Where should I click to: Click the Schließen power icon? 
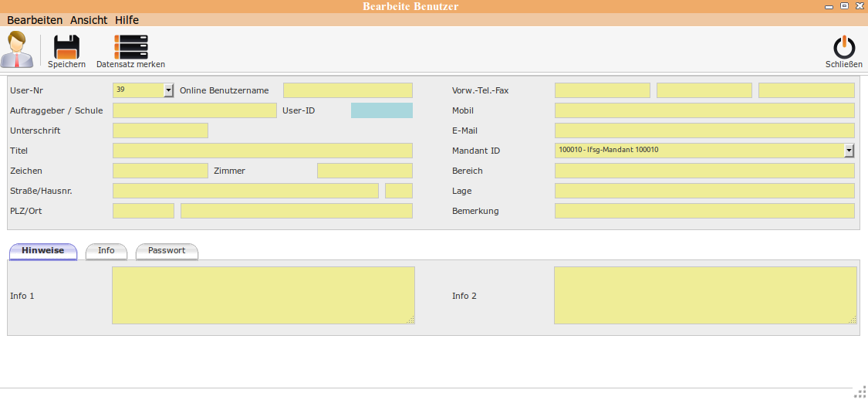(x=843, y=47)
